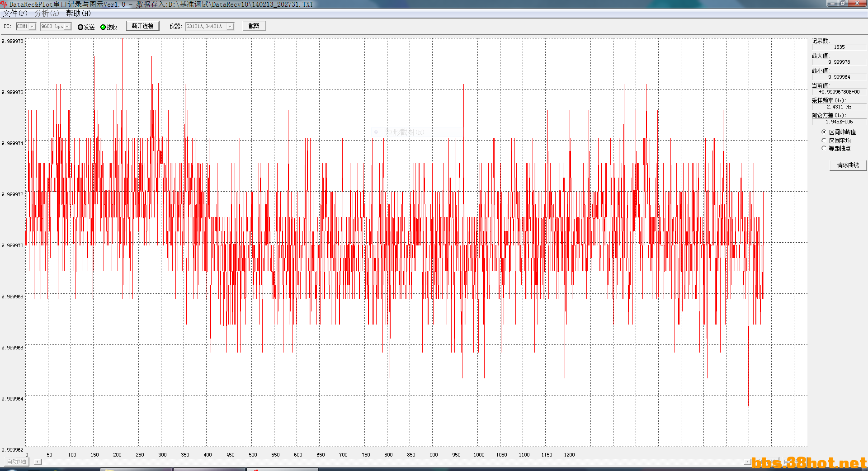This screenshot has width=868, height=471.
Task: Open the 分析(A) menu
Action: click(47, 14)
